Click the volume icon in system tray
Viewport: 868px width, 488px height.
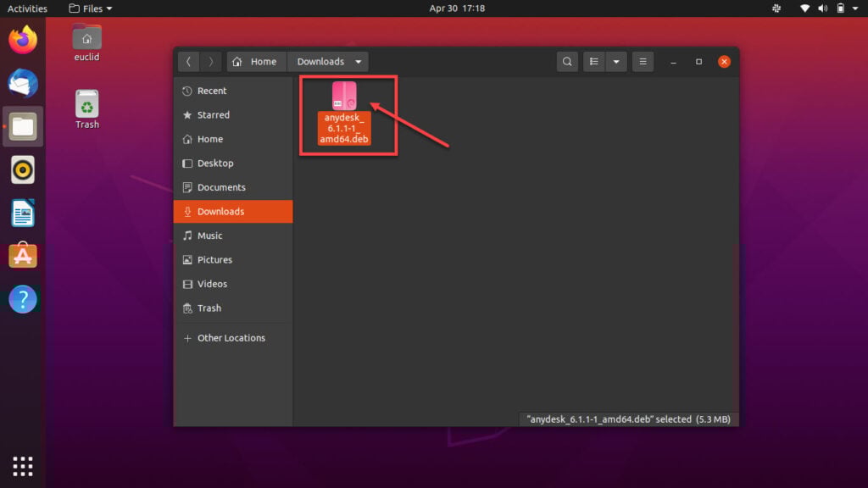click(822, 8)
